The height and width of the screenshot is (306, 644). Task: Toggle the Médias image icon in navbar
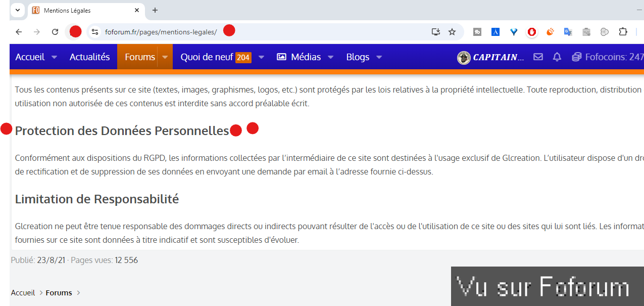281,57
